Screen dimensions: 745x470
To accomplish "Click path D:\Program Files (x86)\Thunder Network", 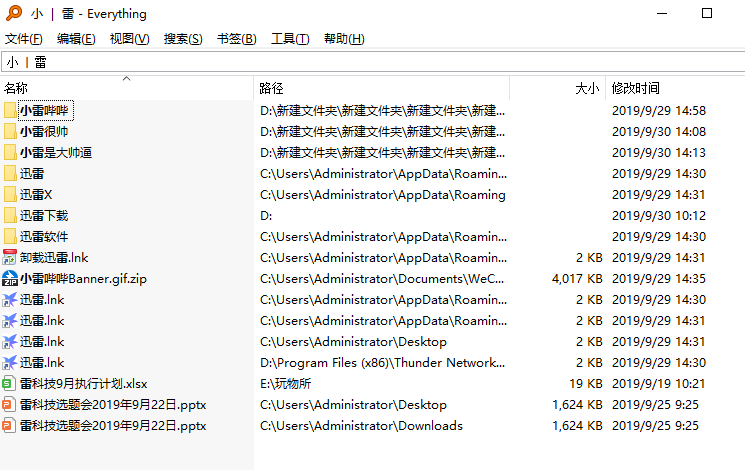I will (x=382, y=363).
